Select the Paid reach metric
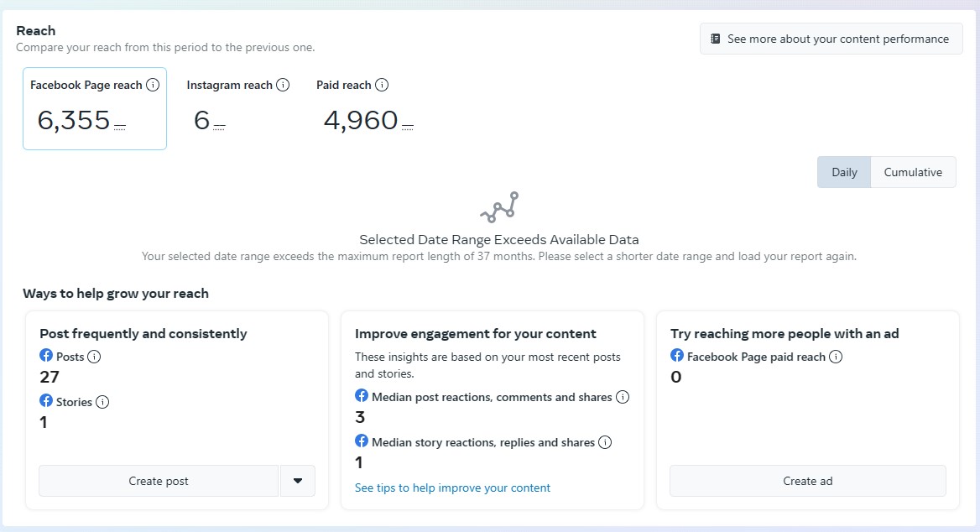Image resolution: width=980 pixels, height=532 pixels. click(365, 109)
